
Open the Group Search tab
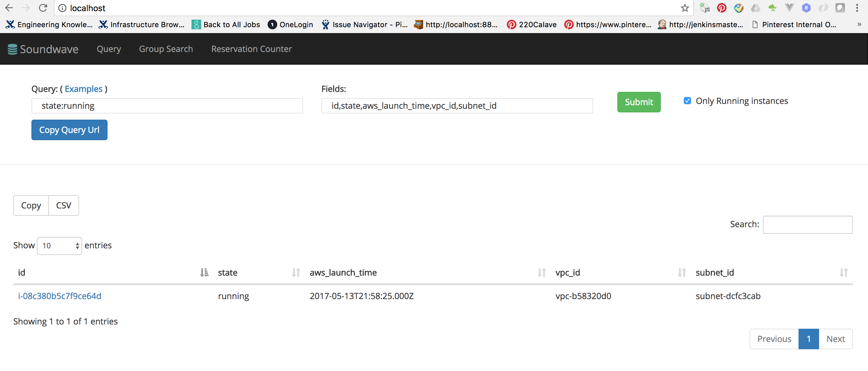(x=166, y=49)
